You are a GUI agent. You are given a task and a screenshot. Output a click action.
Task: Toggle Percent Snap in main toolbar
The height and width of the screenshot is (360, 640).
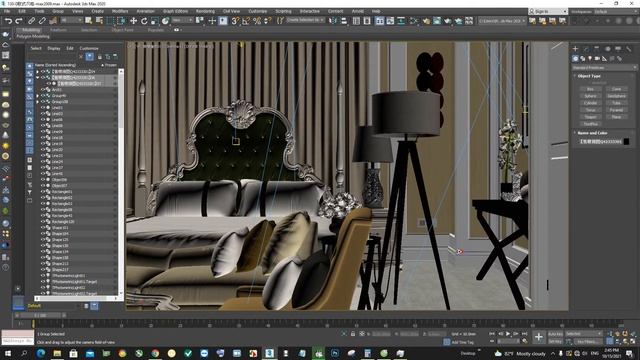(x=257, y=21)
